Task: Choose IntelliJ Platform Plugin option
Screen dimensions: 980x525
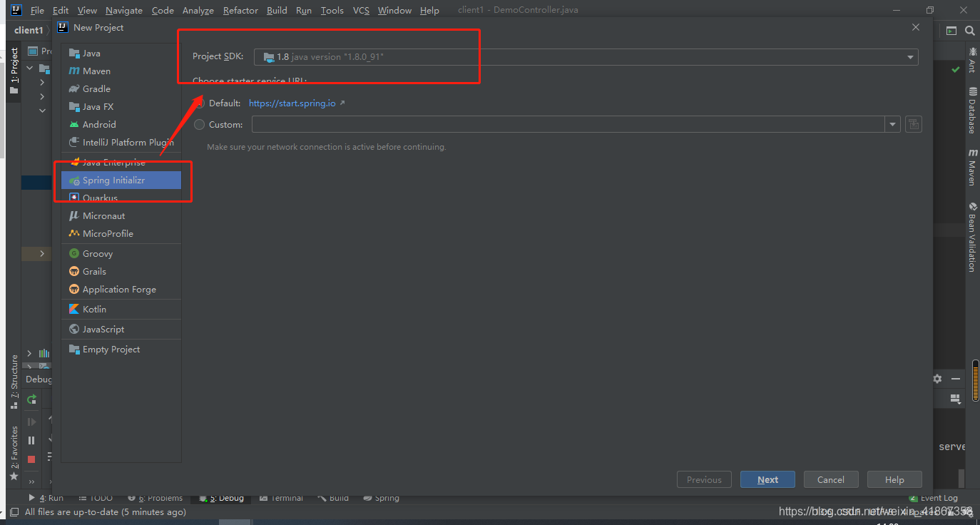Action: 121,143
